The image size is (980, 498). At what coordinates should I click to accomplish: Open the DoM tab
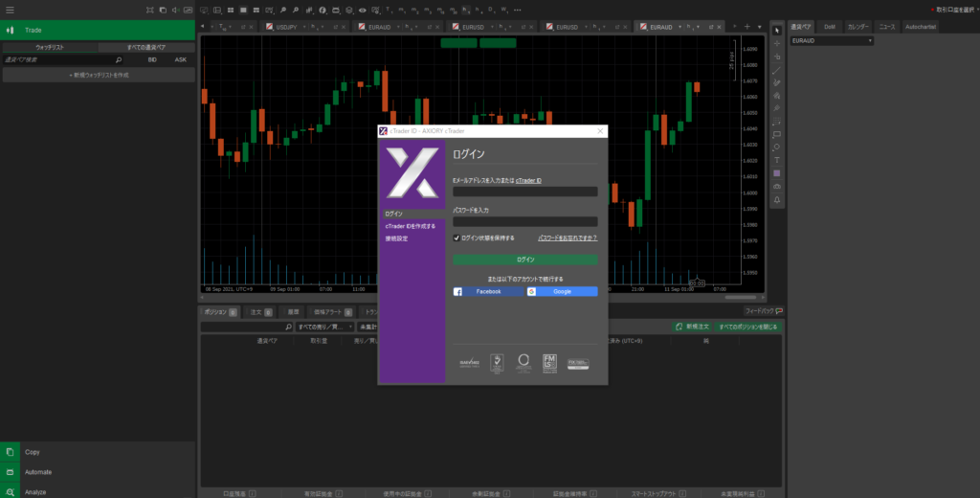click(x=830, y=27)
